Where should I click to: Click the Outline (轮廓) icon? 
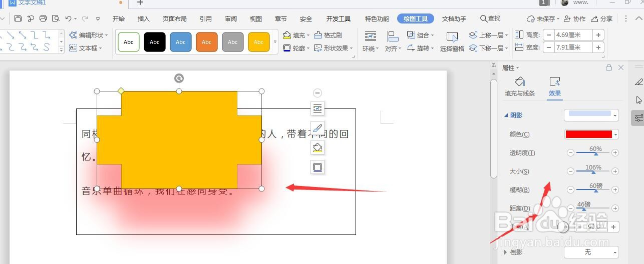click(287, 48)
